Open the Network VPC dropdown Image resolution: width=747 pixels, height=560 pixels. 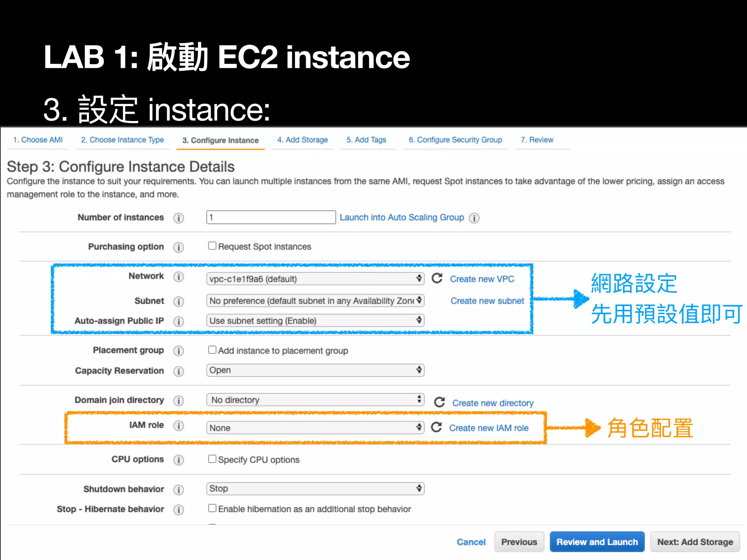tap(315, 279)
